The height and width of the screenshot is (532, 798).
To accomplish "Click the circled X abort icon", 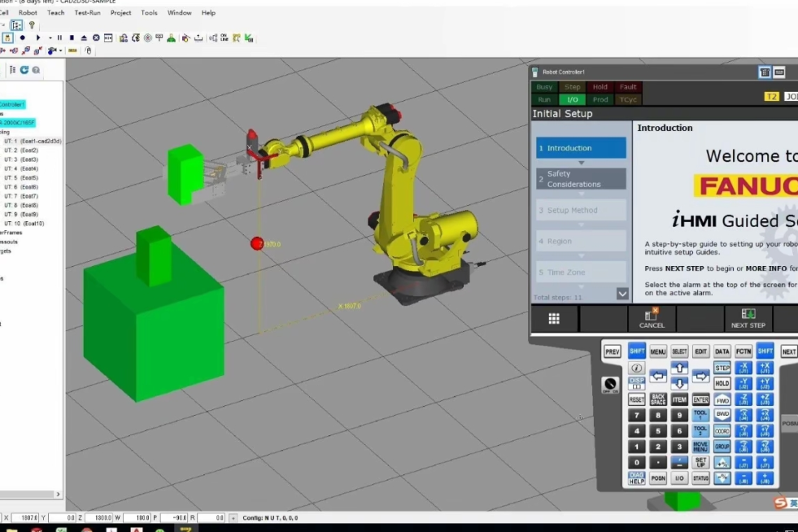I will click(x=96, y=37).
